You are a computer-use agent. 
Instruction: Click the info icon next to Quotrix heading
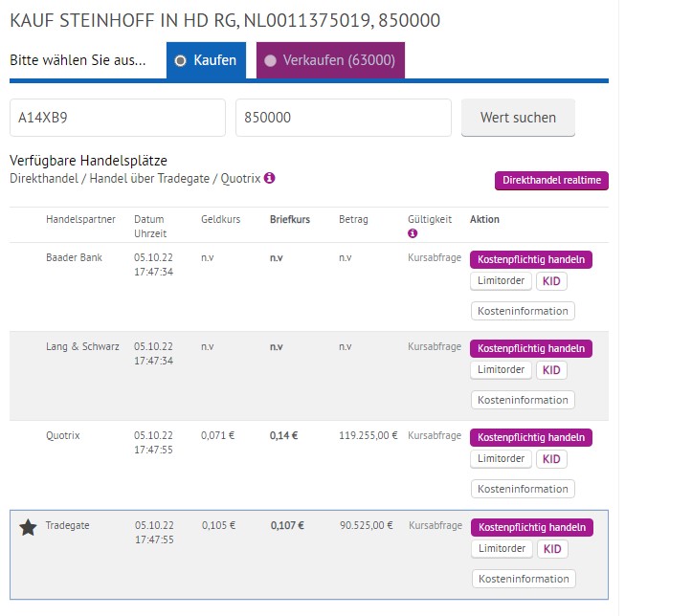tap(270, 178)
